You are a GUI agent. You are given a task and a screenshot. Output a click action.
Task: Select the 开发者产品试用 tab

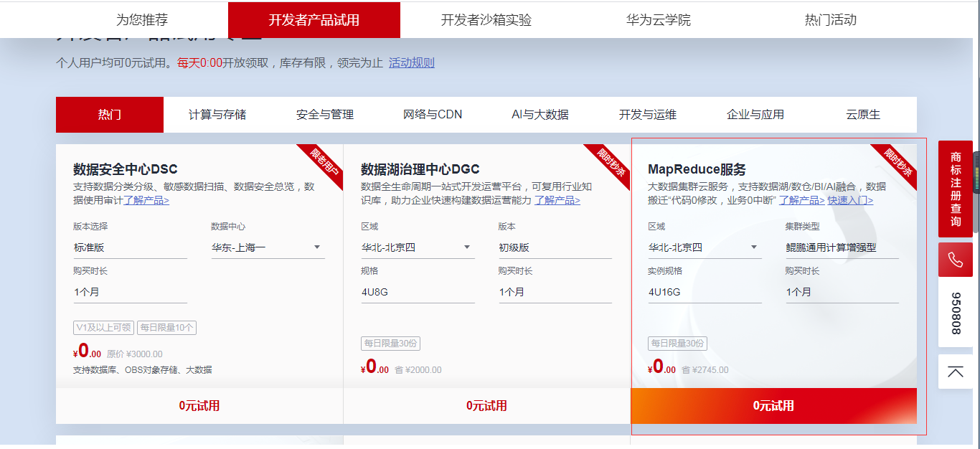[314, 20]
